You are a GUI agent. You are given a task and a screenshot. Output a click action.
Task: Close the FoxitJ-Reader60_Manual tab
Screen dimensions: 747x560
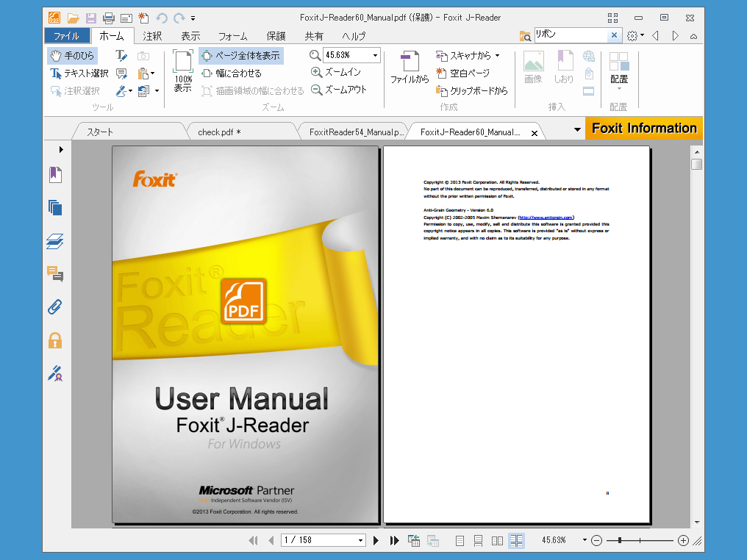[535, 133]
